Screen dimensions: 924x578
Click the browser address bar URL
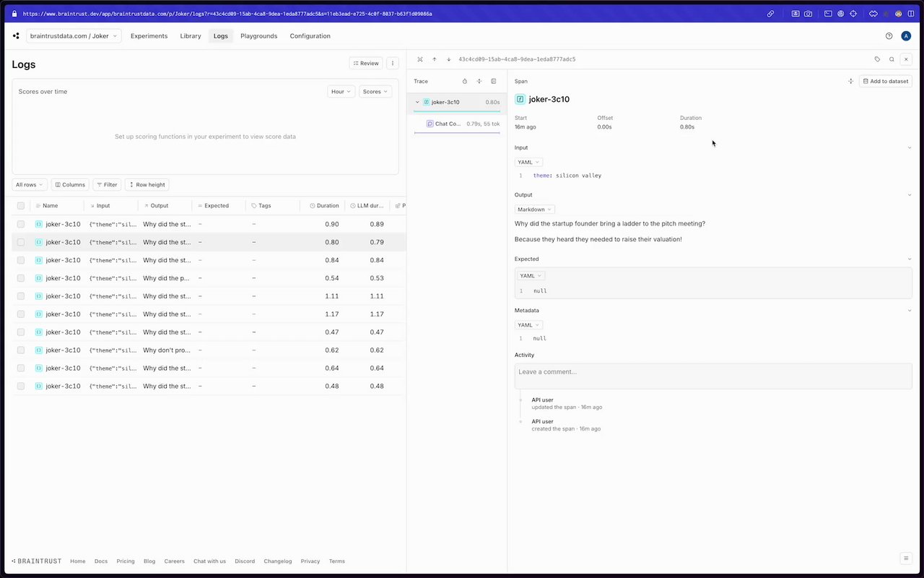coord(227,14)
